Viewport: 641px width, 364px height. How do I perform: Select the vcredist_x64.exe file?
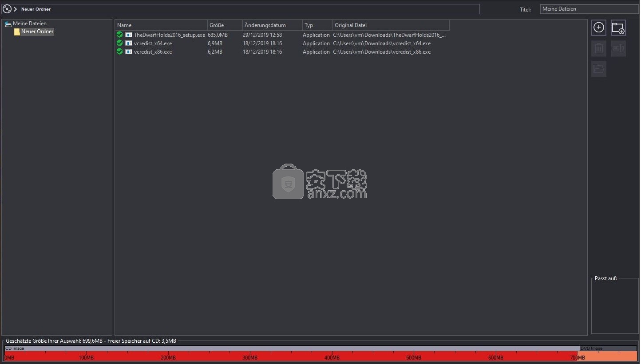coord(153,43)
